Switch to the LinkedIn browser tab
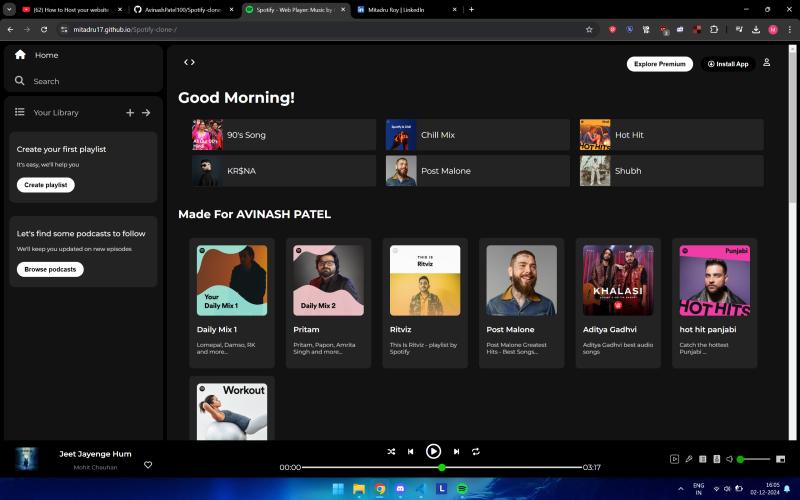800x500 pixels. [407, 10]
